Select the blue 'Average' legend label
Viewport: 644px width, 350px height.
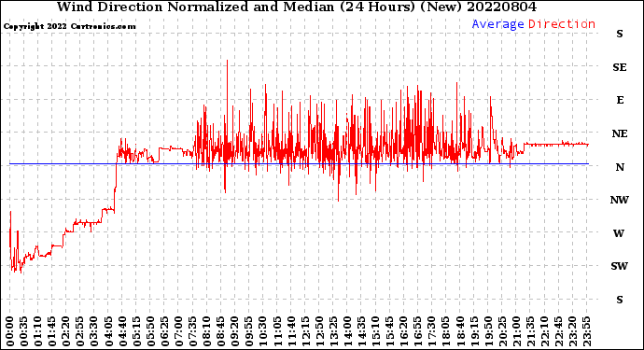[x=497, y=24]
